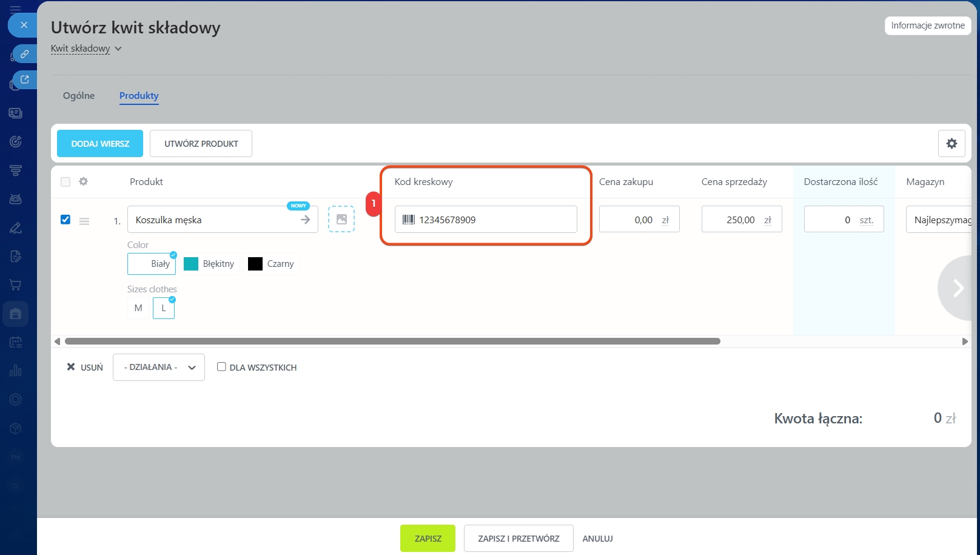The width and height of the screenshot is (980, 555).
Task: Click the Cena zakupu column header
Action: click(x=626, y=181)
